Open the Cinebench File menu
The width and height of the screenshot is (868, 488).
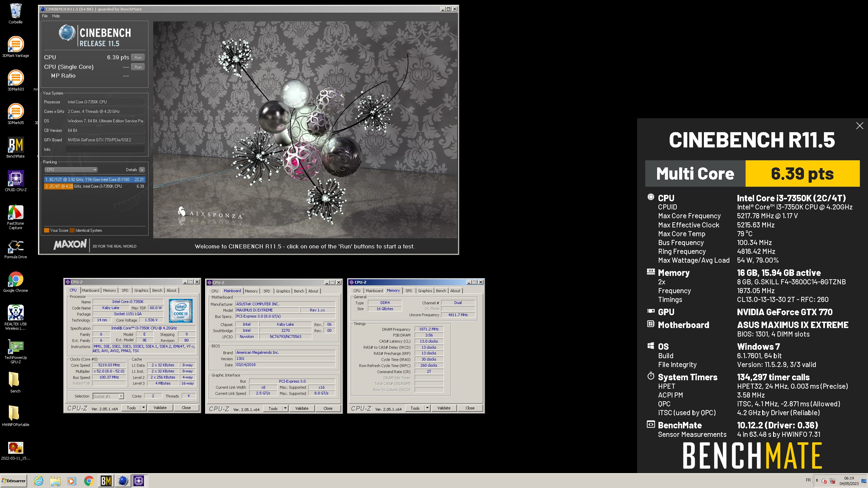tap(45, 16)
